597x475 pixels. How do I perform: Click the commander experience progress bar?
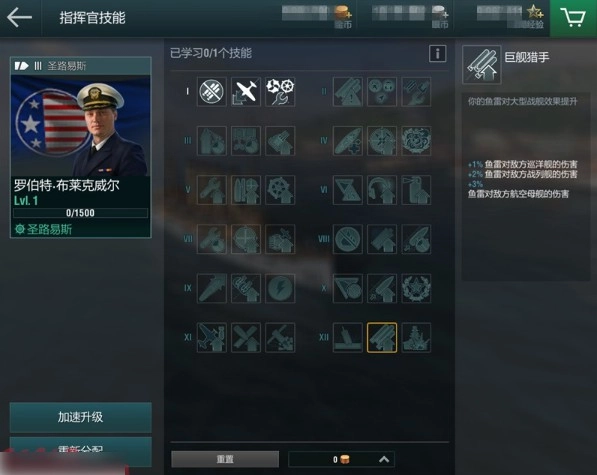click(x=80, y=213)
